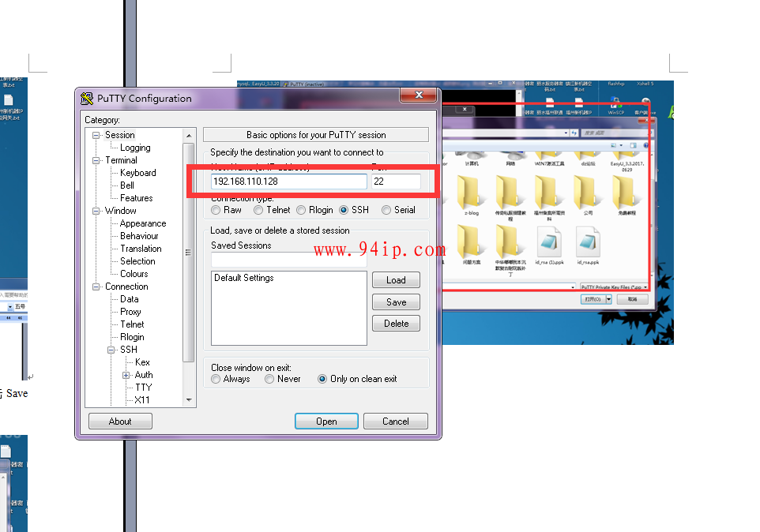Open the 公司 folder in the file dialog

pos(588,196)
